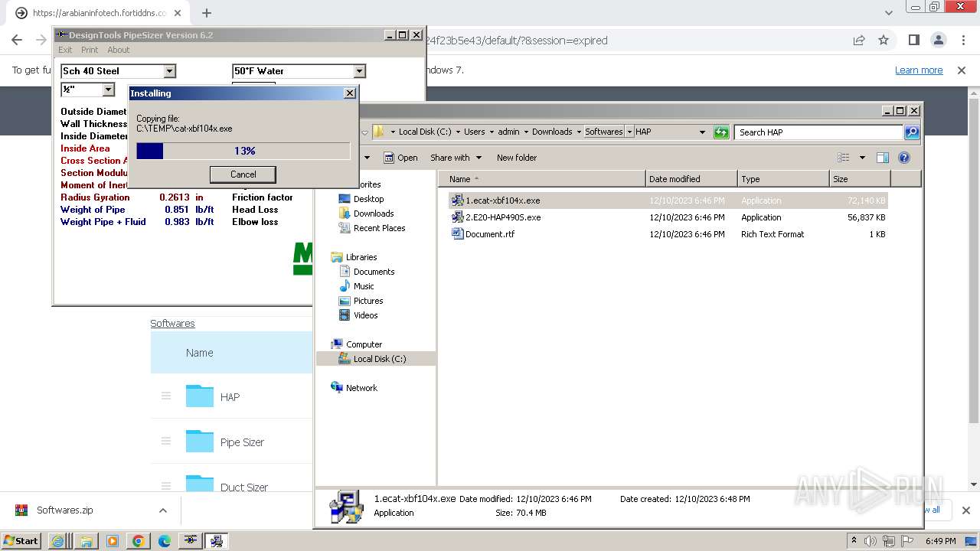Open the About menu in PipeSizer
The image size is (980, 551).
coord(118,50)
